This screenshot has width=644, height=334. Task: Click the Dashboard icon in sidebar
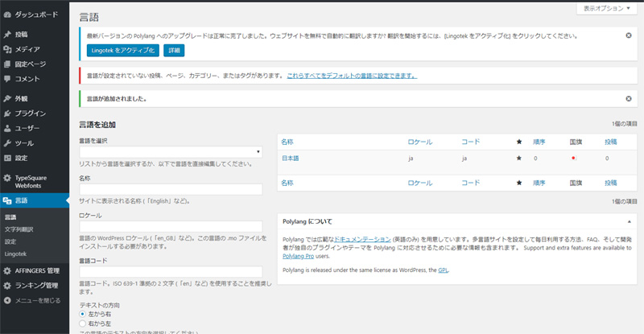coord(7,14)
